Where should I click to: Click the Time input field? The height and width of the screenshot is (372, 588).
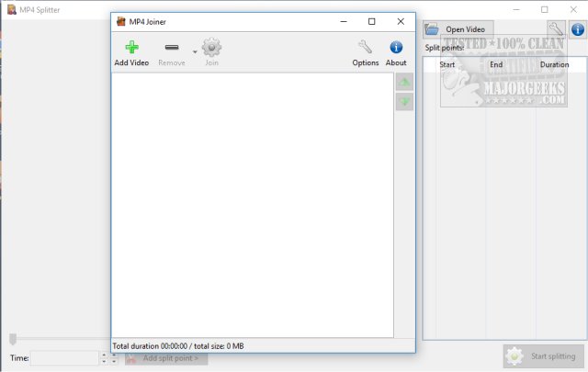64,358
